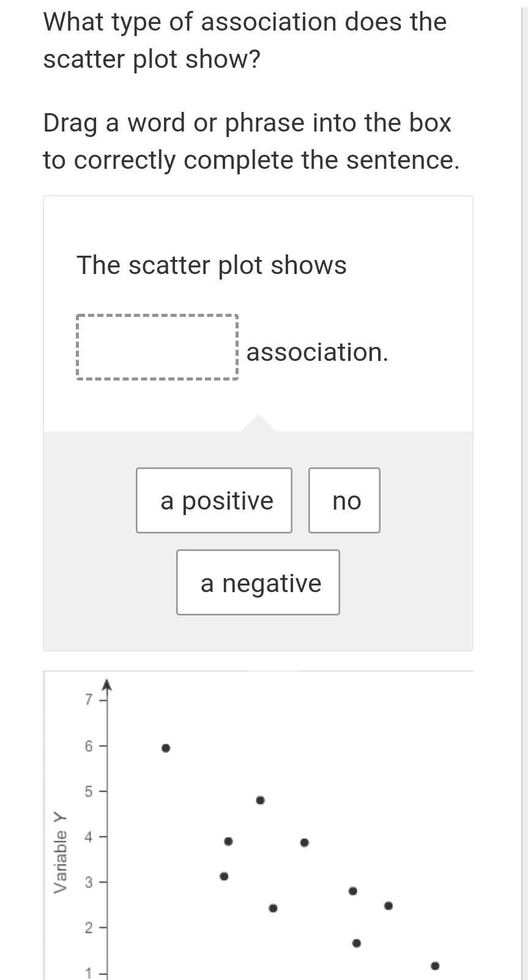
Task: Click the tick label 4 on the Y axis
Action: click(88, 837)
